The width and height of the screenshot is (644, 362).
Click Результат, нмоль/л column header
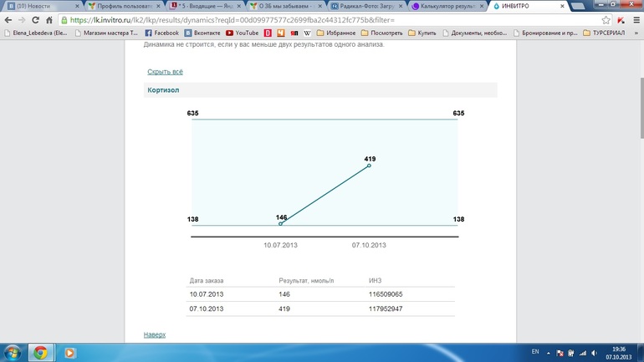tap(306, 281)
